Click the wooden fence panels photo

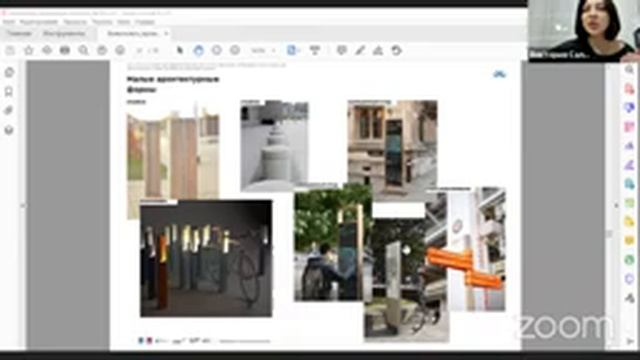[x=173, y=156]
